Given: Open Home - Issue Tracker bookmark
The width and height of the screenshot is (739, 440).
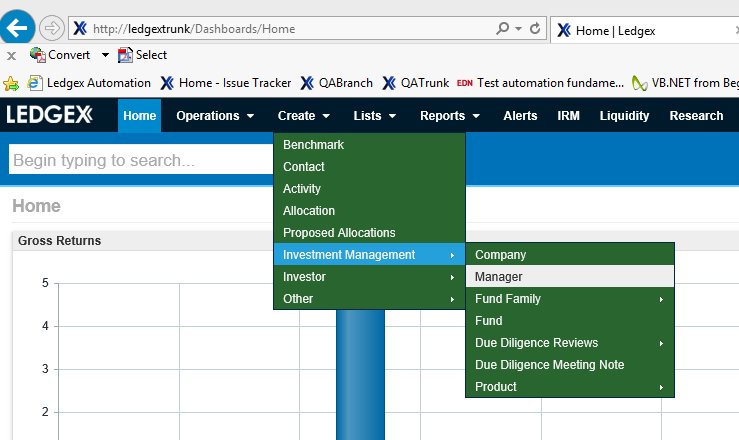Looking at the screenshot, I should point(226,83).
